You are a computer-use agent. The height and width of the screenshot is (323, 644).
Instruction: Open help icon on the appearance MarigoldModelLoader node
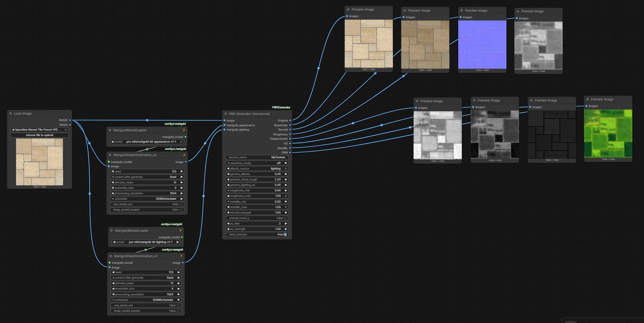tap(184, 130)
